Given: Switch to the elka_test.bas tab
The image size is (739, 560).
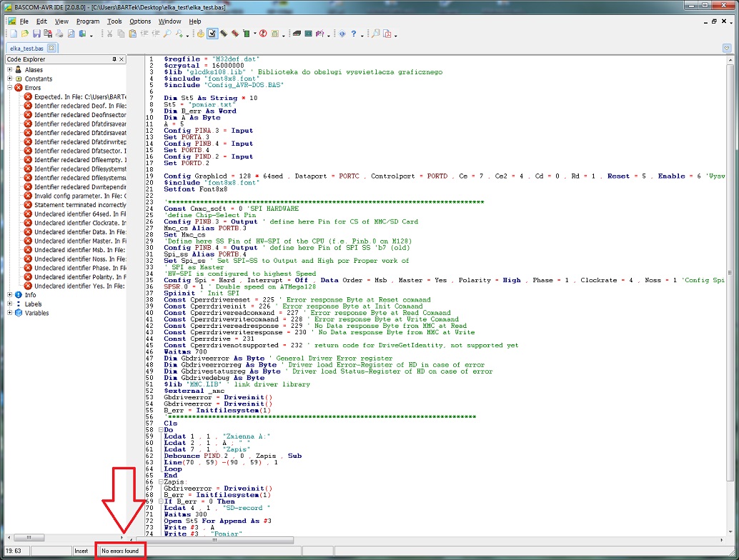Looking at the screenshot, I should tap(28, 48).
